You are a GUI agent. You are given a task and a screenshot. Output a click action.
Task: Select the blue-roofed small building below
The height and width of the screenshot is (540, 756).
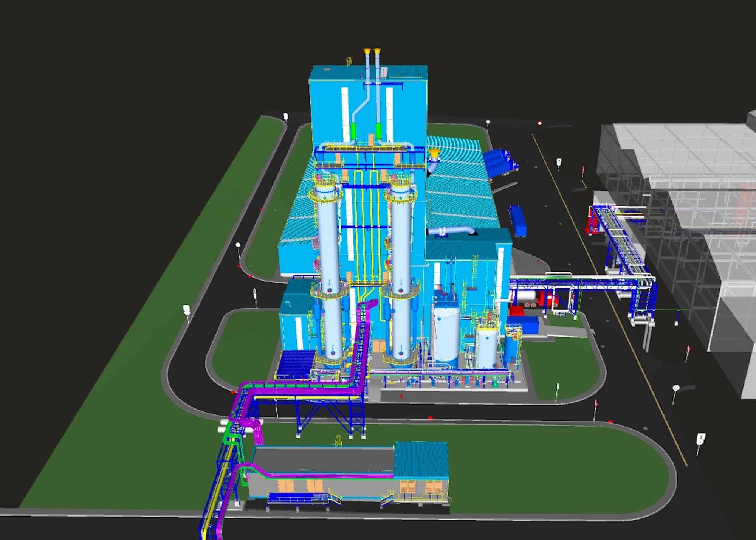421,459
